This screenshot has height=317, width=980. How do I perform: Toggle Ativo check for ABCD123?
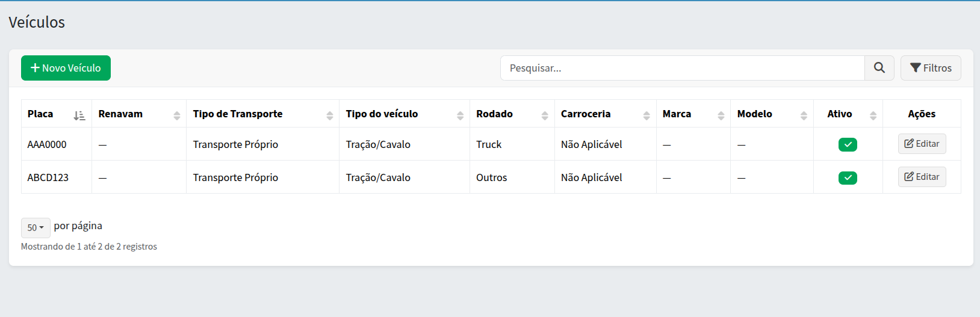tap(848, 177)
